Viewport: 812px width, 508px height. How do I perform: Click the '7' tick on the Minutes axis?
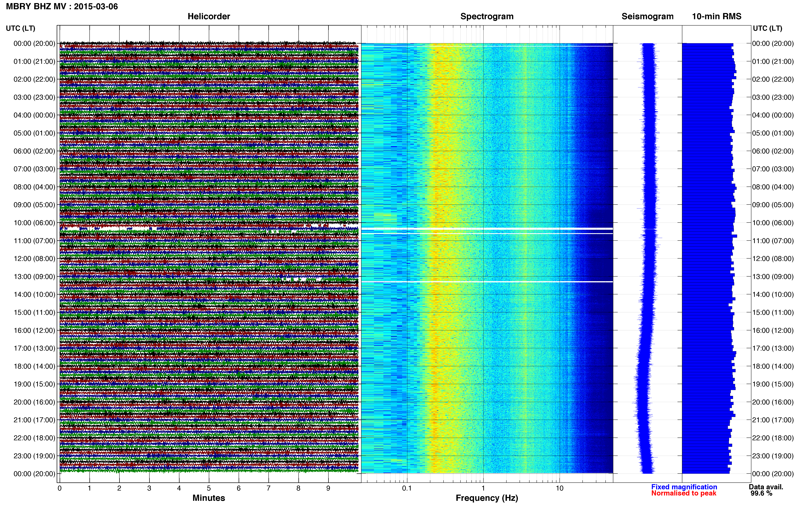point(269,488)
